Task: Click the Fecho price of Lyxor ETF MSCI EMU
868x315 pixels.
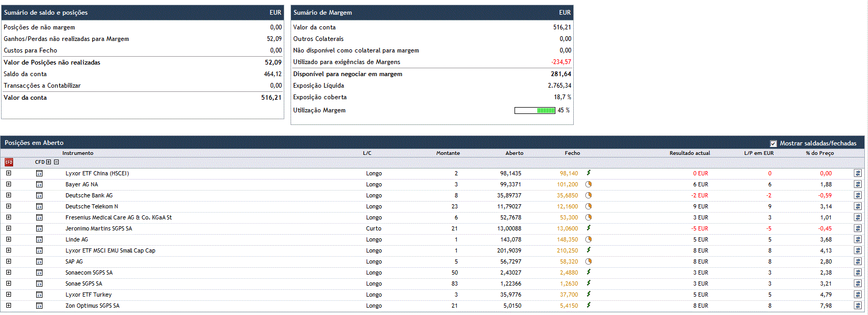Action: tap(567, 250)
